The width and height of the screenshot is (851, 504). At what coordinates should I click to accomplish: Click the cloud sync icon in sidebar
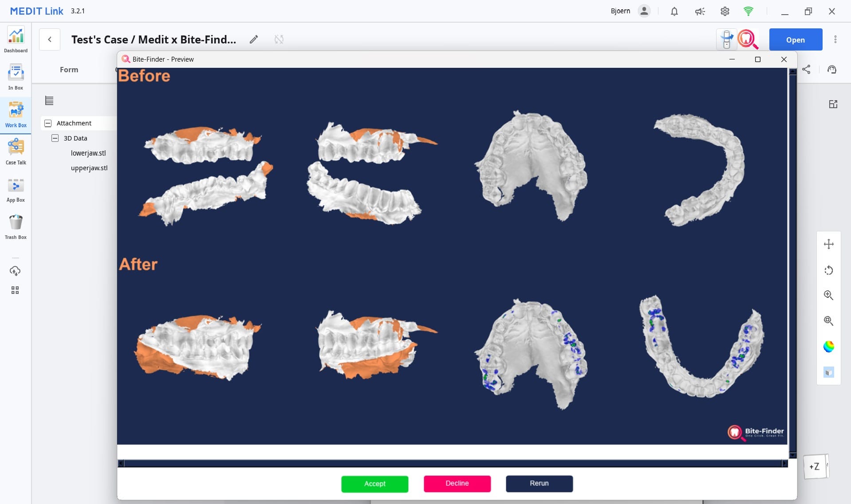15,271
